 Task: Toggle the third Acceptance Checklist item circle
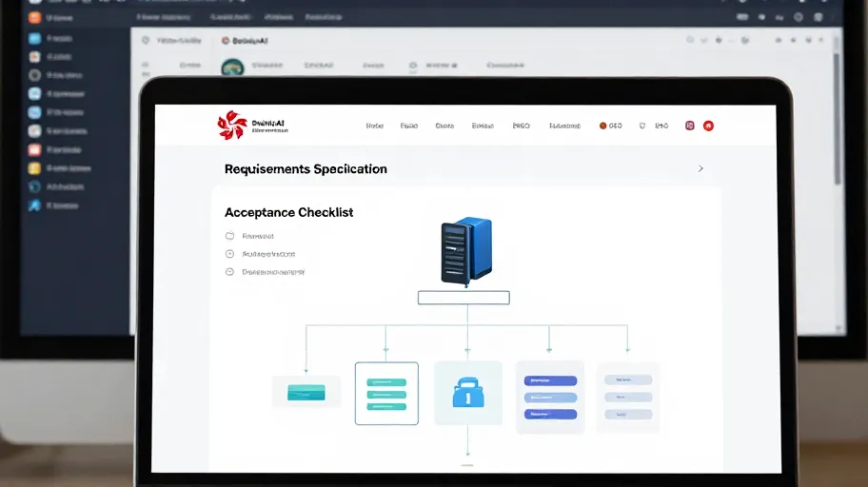point(229,272)
